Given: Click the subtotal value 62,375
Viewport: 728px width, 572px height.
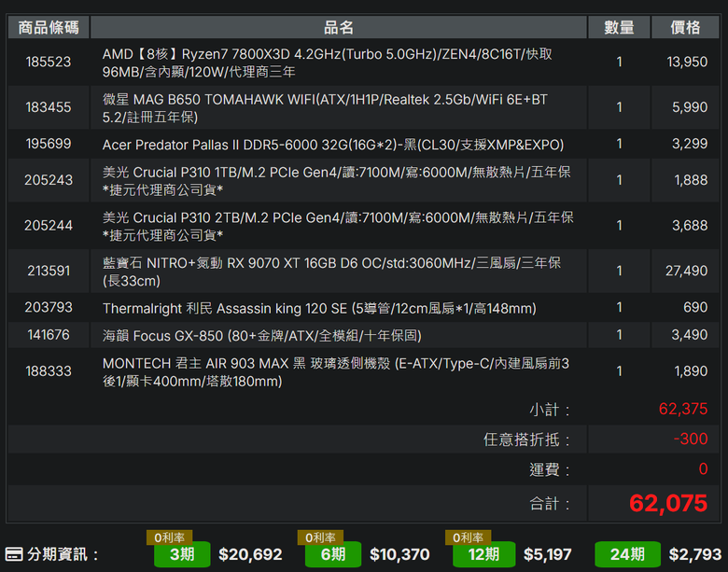Looking at the screenshot, I should click(683, 409).
